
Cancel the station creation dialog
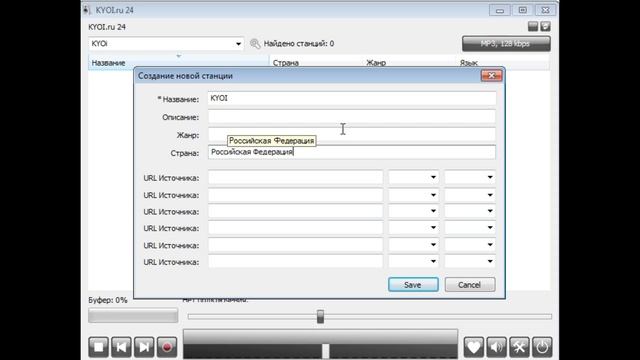tap(470, 285)
